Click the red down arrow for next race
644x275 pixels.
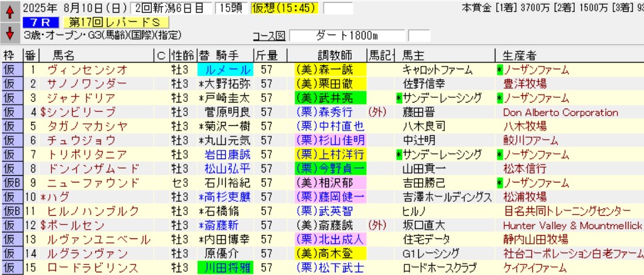[10, 33]
